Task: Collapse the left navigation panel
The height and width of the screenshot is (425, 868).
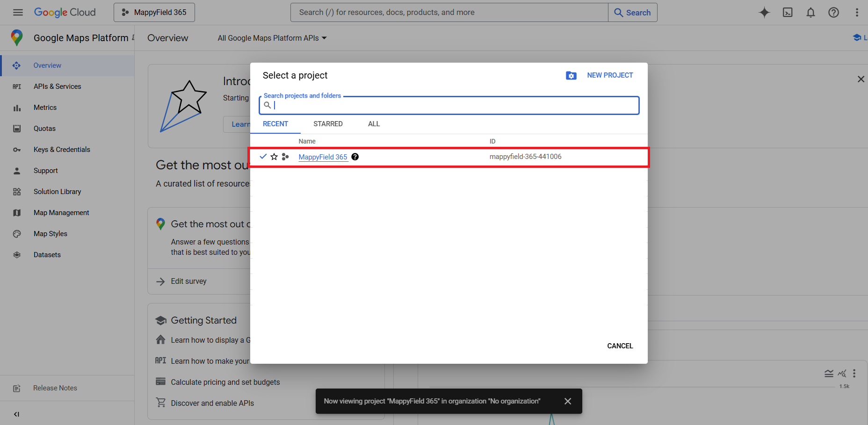Action: point(16,414)
